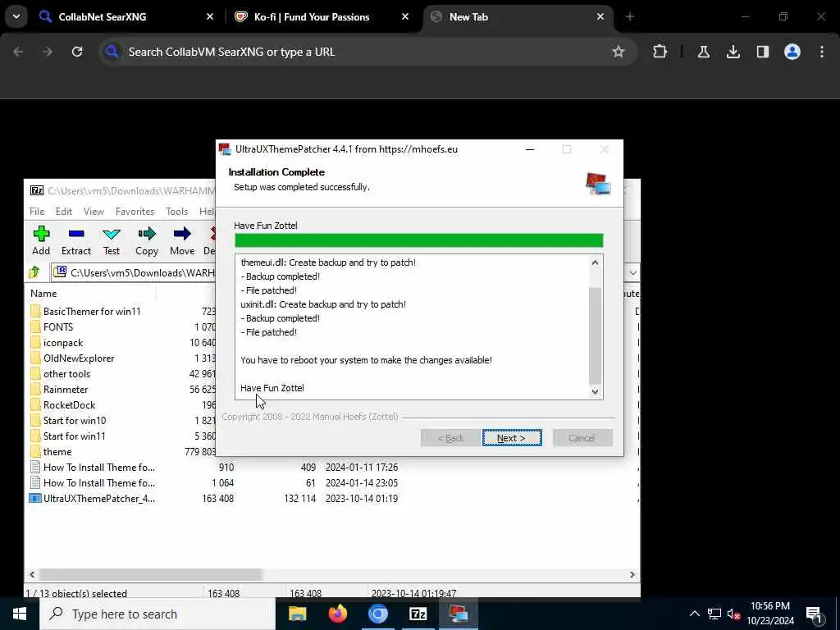Screen dimensions: 840x630
Task: Open the browser three-dot menu
Action: 822,52
